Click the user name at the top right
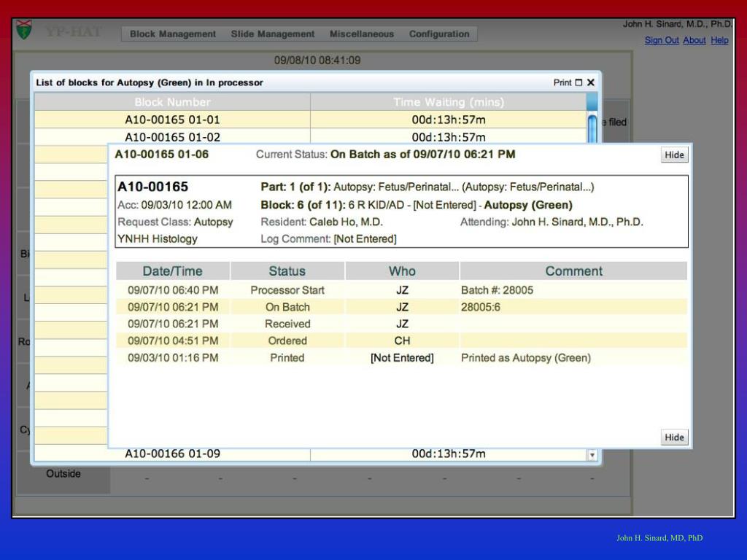747x560 pixels. (678, 24)
